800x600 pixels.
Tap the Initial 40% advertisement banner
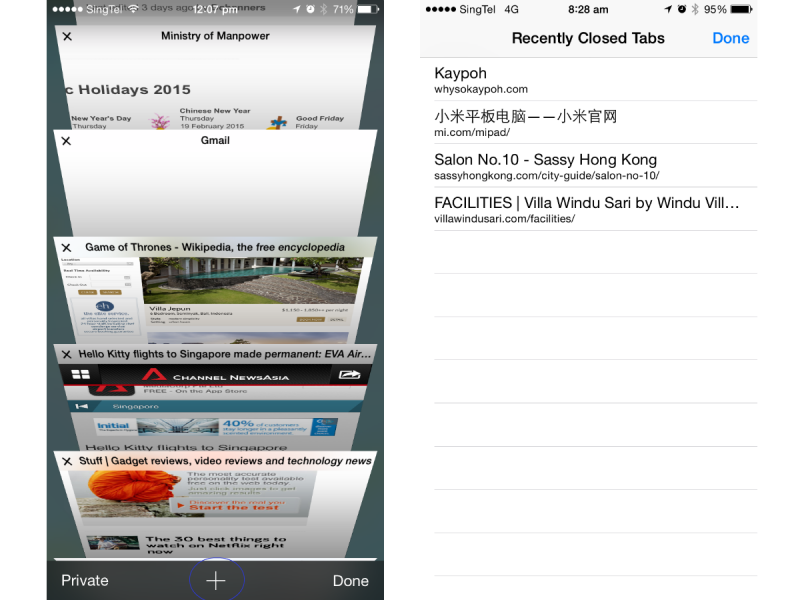click(215, 427)
